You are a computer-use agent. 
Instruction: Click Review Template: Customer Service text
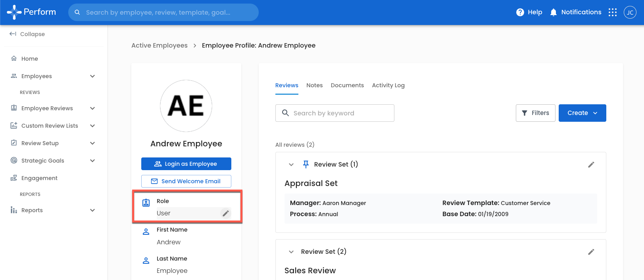496,203
